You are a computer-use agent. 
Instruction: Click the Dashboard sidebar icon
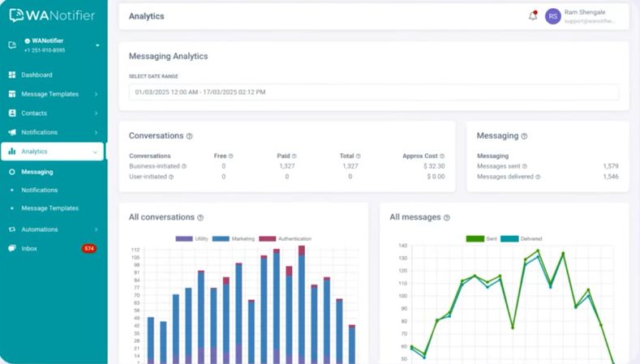pyautogui.click(x=12, y=75)
